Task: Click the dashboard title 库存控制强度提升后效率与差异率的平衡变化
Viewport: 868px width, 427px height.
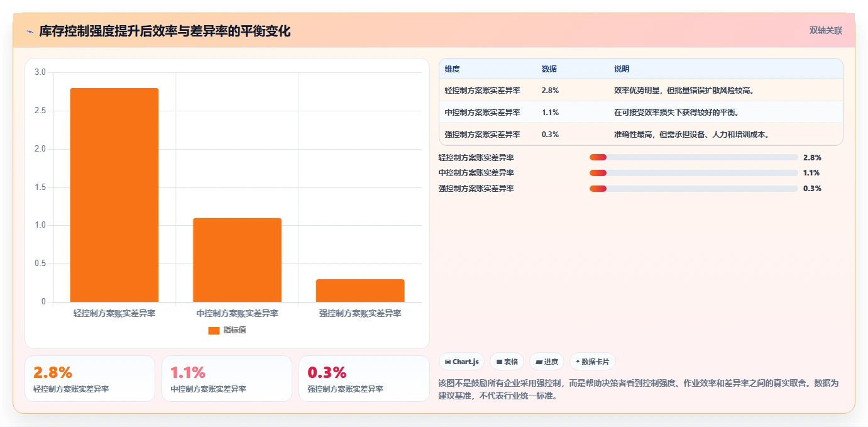Action: click(165, 31)
